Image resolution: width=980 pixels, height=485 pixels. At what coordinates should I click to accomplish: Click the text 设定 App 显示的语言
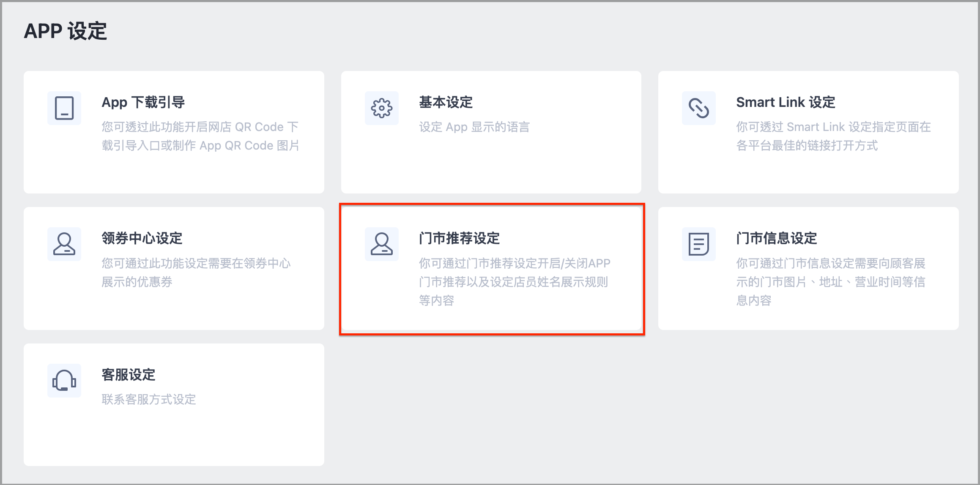pyautogui.click(x=474, y=127)
